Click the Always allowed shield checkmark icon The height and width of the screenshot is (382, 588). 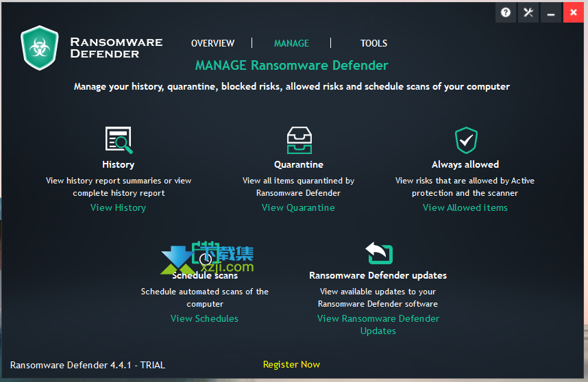(466, 140)
